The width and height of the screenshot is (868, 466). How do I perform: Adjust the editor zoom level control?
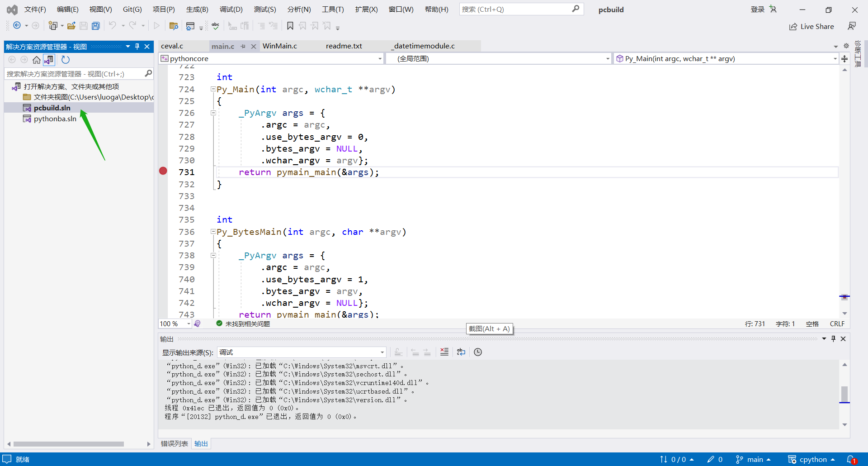point(174,323)
